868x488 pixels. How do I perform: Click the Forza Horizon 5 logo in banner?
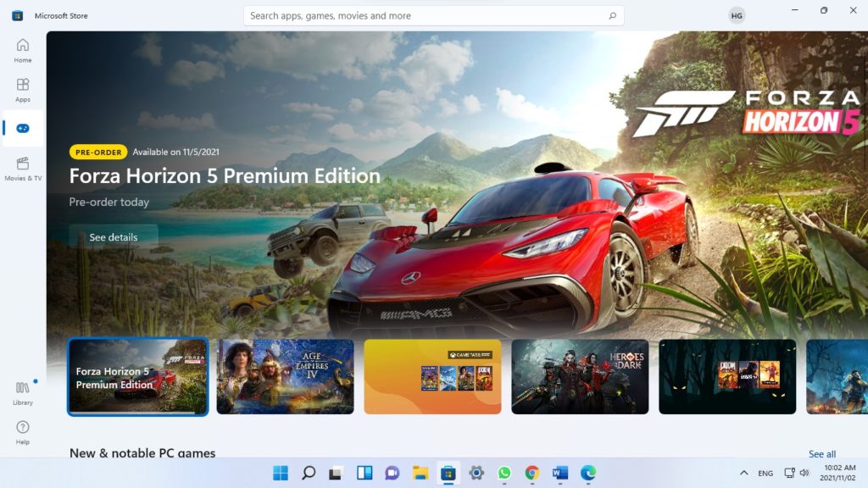tap(748, 114)
